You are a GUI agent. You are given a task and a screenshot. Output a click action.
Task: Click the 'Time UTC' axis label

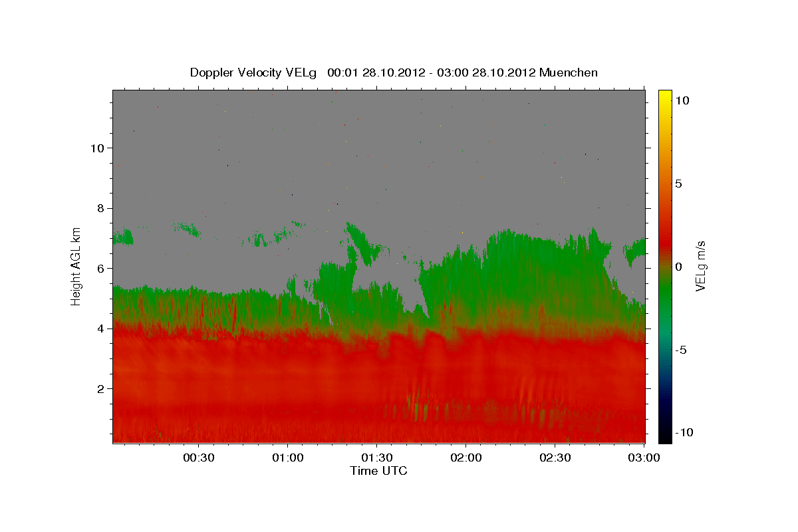pos(378,471)
